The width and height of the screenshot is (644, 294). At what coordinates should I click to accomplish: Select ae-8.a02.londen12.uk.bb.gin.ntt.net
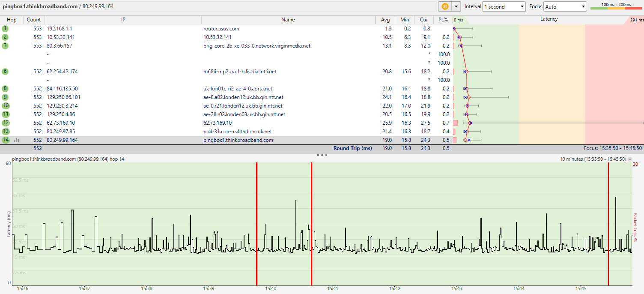click(x=243, y=97)
